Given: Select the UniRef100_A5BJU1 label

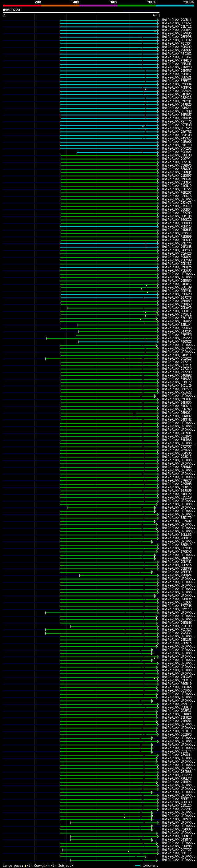Looking at the screenshot, I should tap(177, 64).
